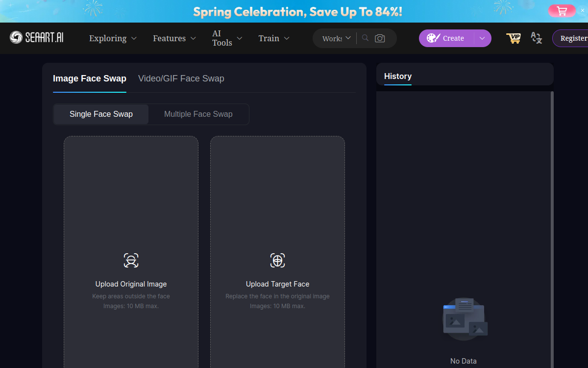Image resolution: width=588 pixels, height=368 pixels.
Task: Click the language translation icon
Action: pyautogui.click(x=537, y=38)
